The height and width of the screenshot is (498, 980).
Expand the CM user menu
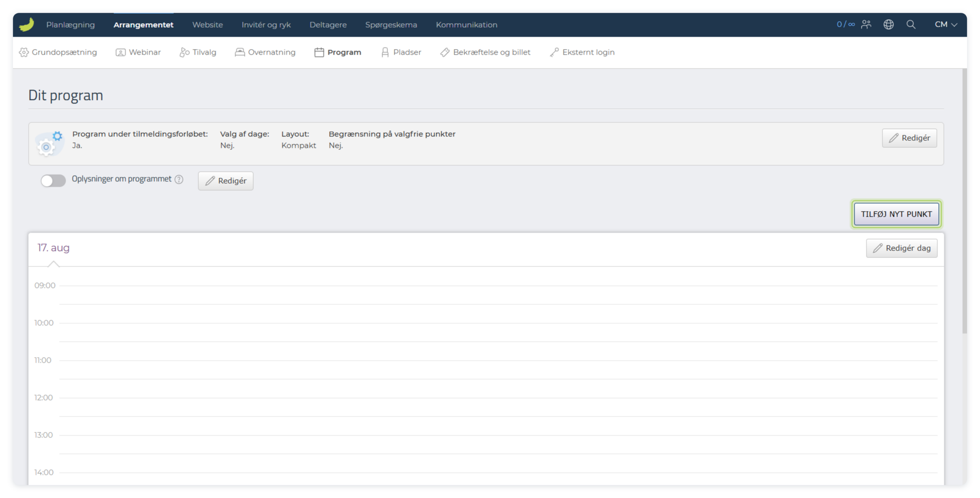point(946,24)
